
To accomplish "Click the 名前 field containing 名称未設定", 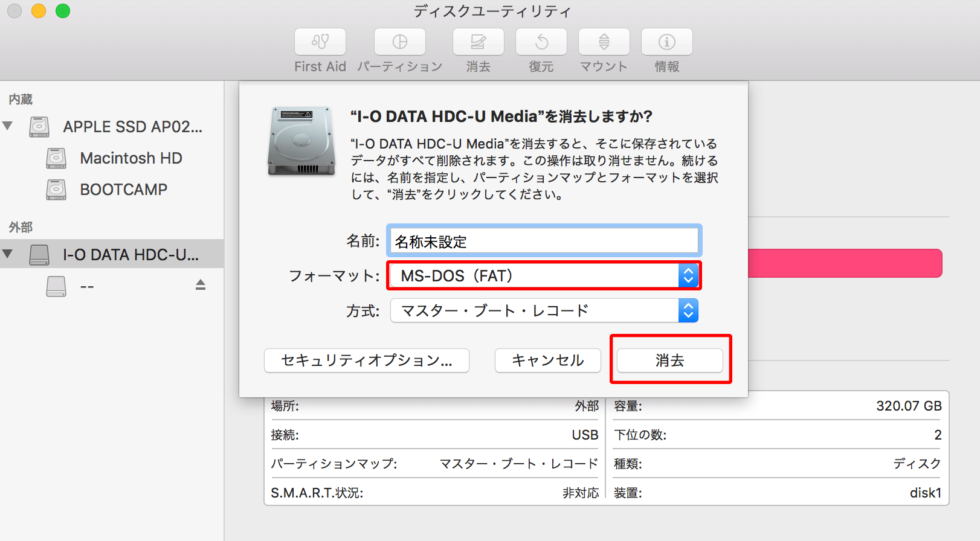I will (544, 242).
